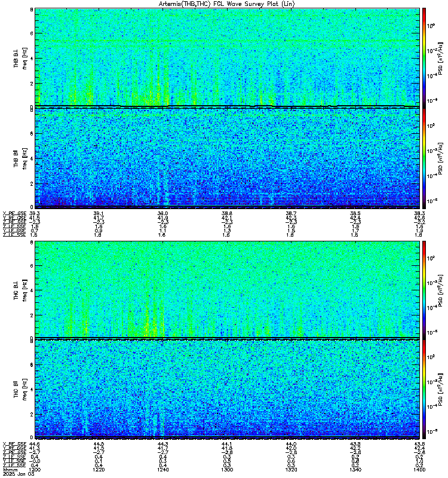448x478 pixels.
Task: Click the THB X_RE_GSE value '39.3'
Action: click(35, 213)
